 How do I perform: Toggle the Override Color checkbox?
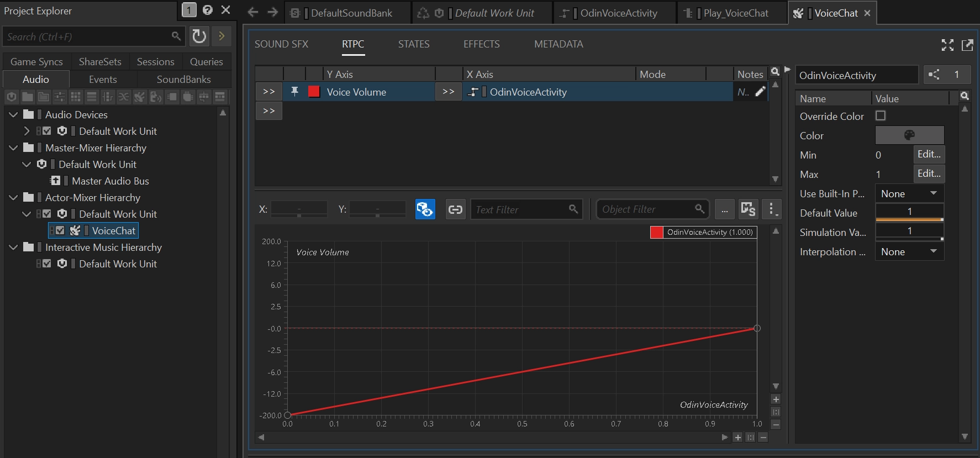point(881,115)
